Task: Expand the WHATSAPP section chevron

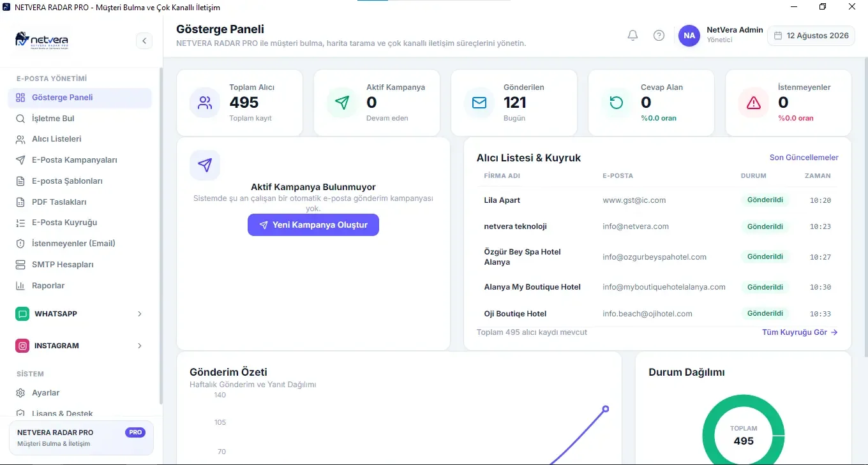Action: click(140, 314)
